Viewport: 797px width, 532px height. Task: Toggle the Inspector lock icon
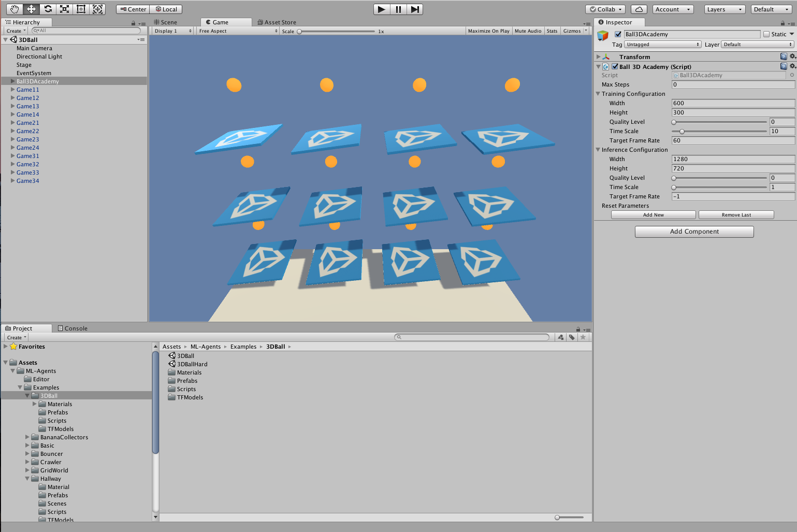(x=782, y=23)
